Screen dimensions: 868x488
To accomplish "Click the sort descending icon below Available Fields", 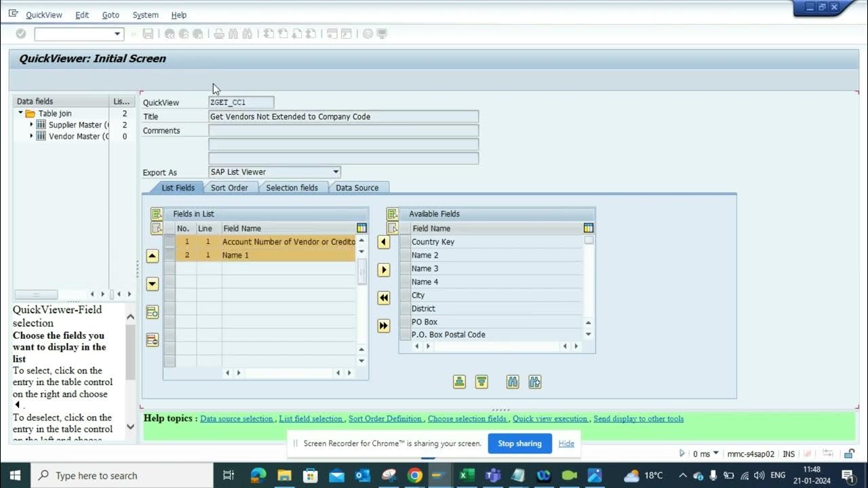I will (481, 382).
